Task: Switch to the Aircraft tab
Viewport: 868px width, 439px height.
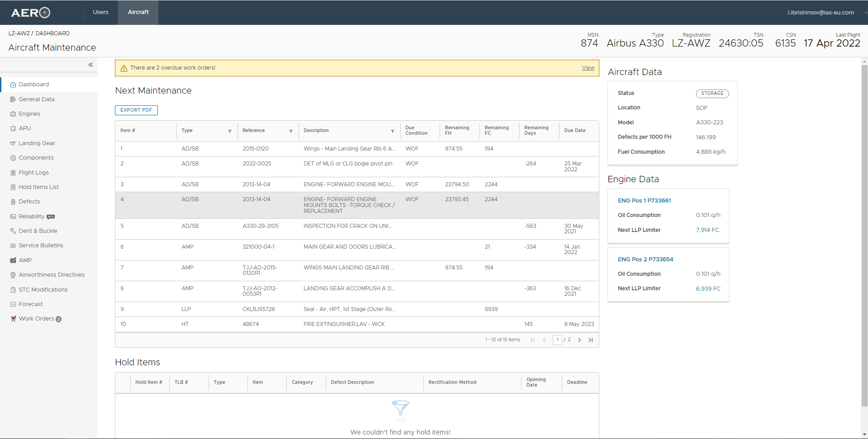Action: tap(138, 12)
